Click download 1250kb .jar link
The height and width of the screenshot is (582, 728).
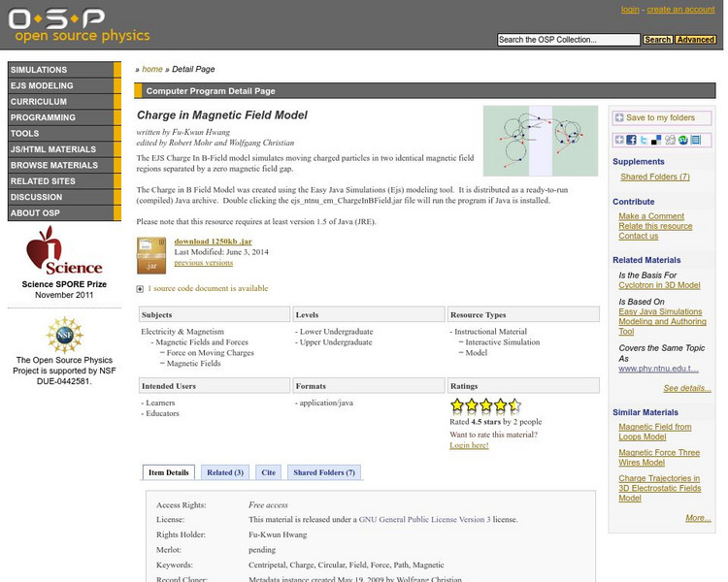213,242
